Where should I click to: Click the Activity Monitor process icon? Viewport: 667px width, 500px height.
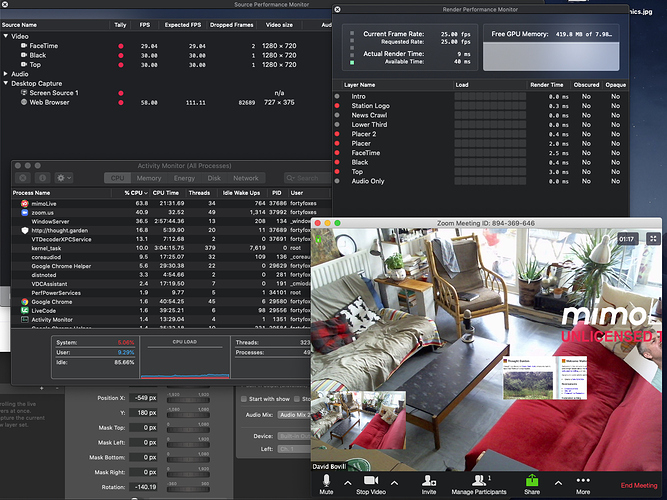point(25,320)
